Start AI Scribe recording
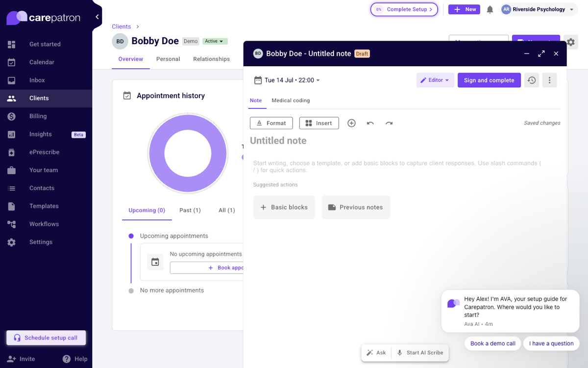This screenshot has height=368, width=588. coord(420,352)
